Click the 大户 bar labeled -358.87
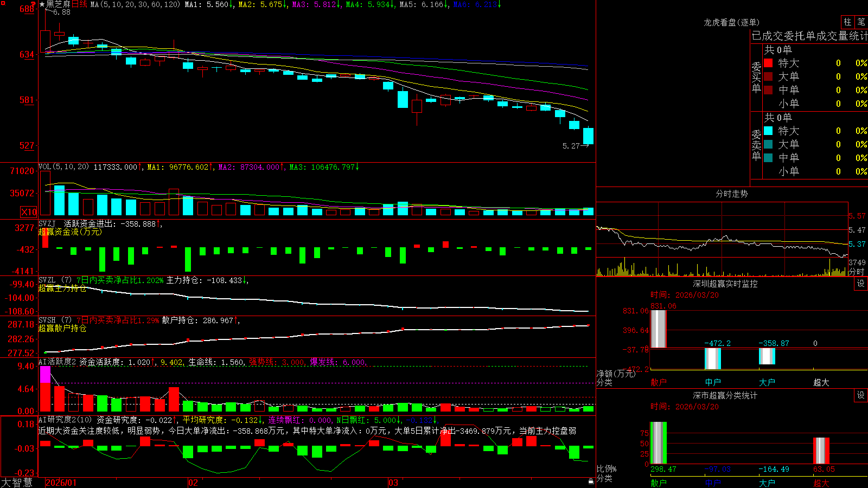868x488 pixels. point(767,356)
